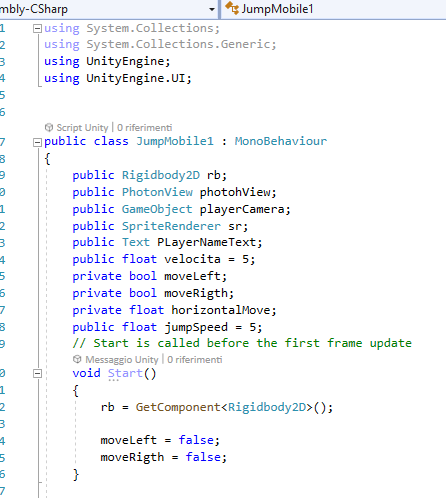Image resolution: width=446 pixels, height=498 pixels.
Task: Click the 'Start is called before' comment
Action: (242, 343)
